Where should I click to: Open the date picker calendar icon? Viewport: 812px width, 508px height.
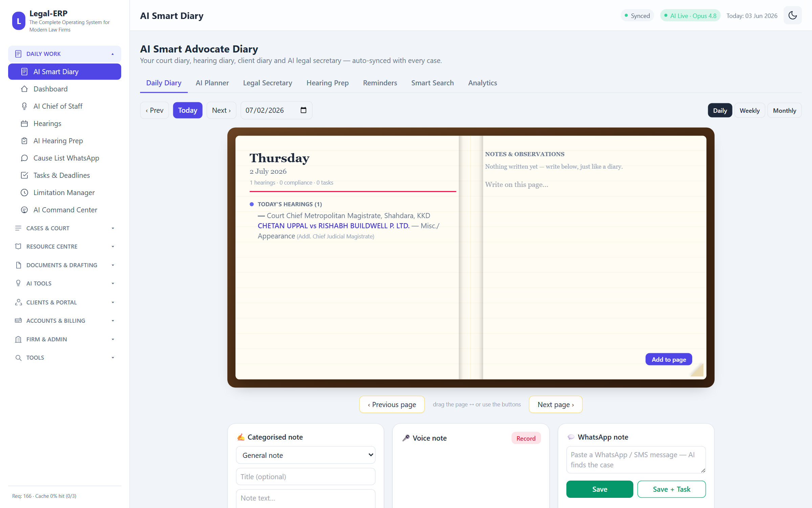pos(303,110)
